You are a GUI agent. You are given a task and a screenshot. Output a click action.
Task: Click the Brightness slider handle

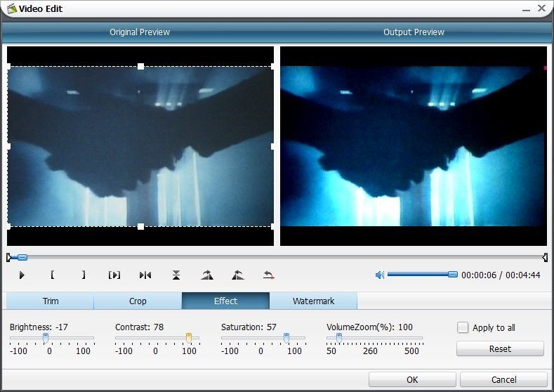click(46, 339)
